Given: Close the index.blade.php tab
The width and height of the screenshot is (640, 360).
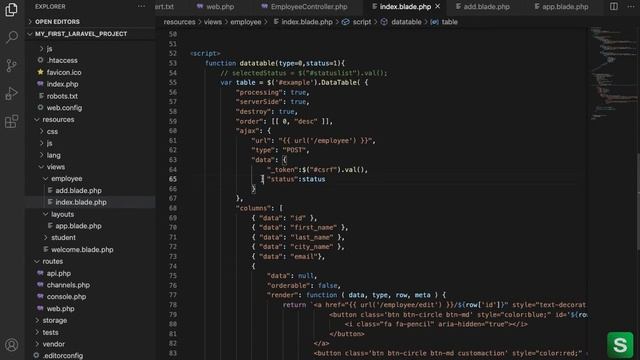Looking at the screenshot, I should (x=438, y=7).
